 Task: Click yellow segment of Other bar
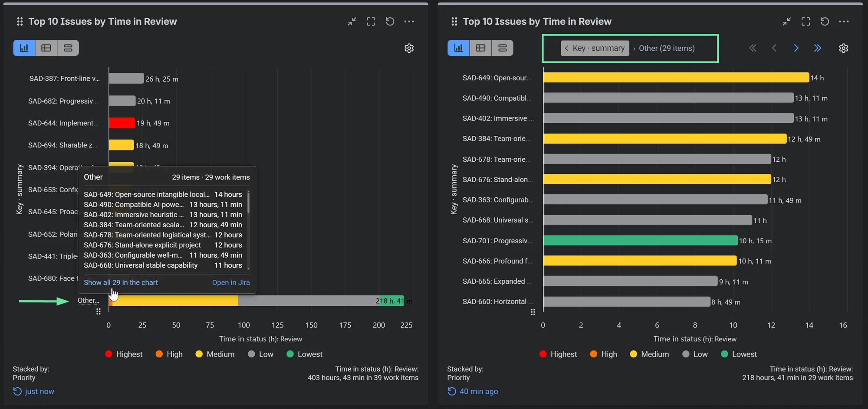175,301
